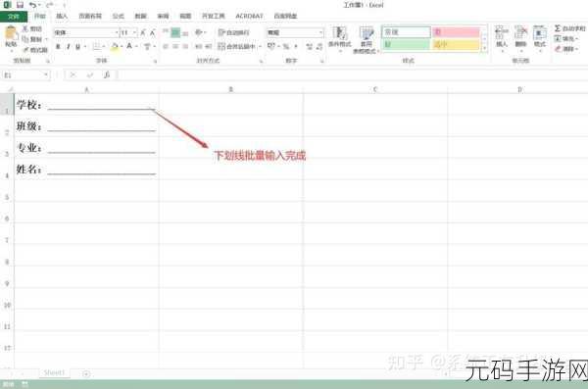The width and height of the screenshot is (588, 389).
Task: Click the Insert Function fx icon
Action: pos(107,75)
